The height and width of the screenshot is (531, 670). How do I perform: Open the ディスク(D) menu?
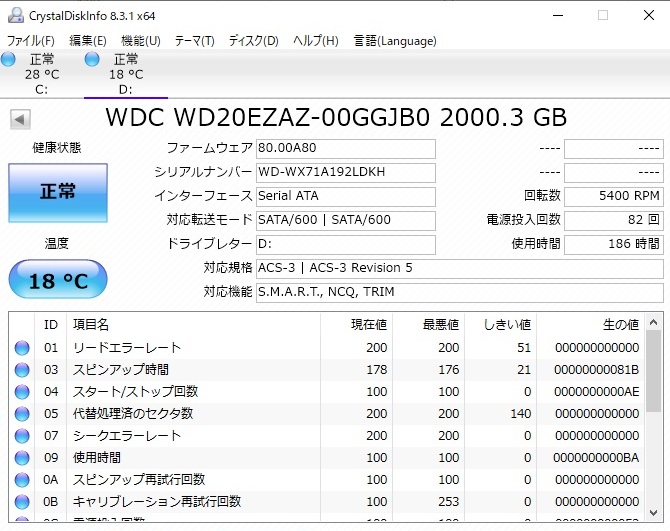(x=253, y=41)
